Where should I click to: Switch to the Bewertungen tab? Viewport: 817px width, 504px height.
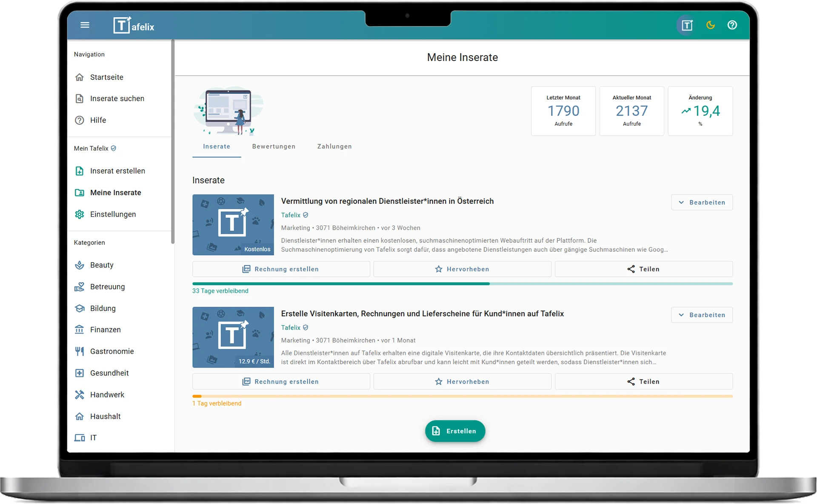pos(274,146)
